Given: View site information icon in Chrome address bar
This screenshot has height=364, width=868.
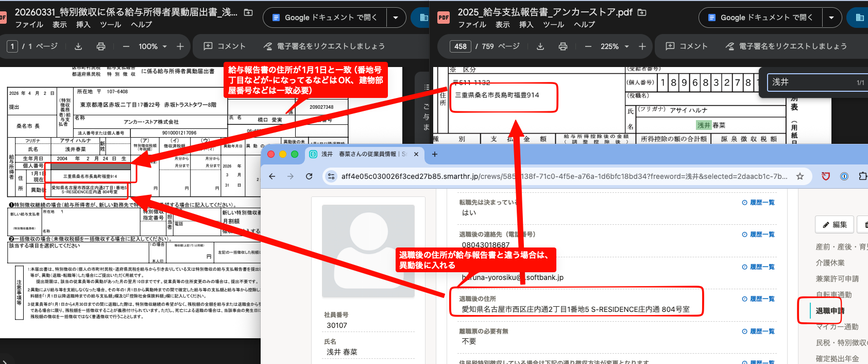Looking at the screenshot, I should click(x=332, y=176).
